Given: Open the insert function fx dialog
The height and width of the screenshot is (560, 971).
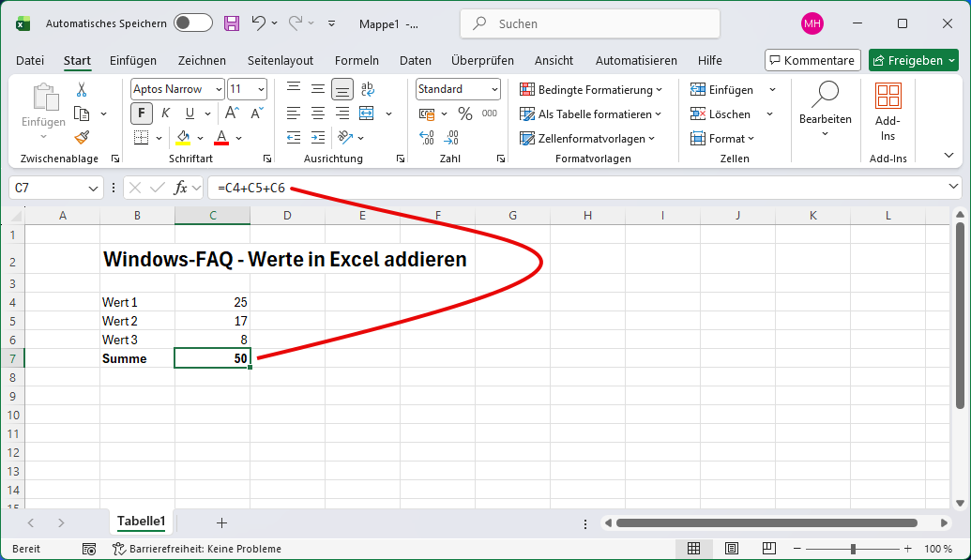Looking at the screenshot, I should 180,188.
